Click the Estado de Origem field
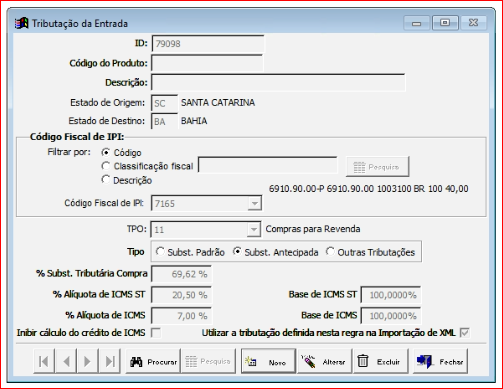The image size is (503, 389). coord(164,103)
